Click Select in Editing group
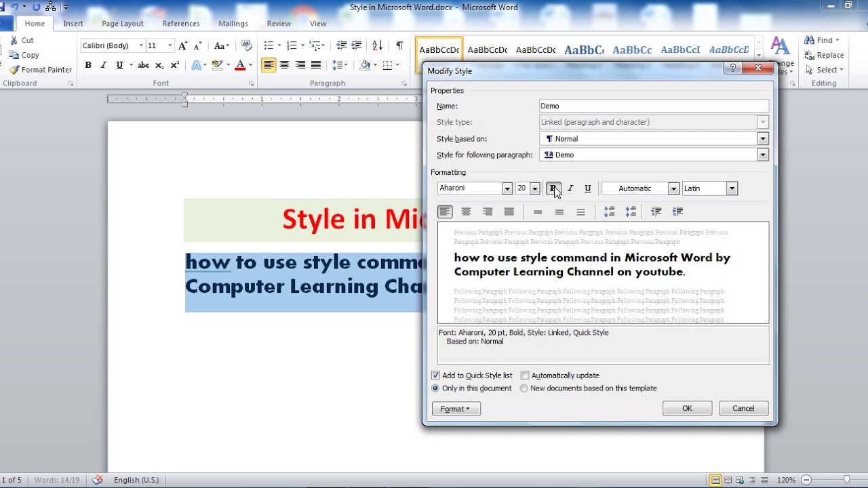868x488 pixels. (824, 70)
